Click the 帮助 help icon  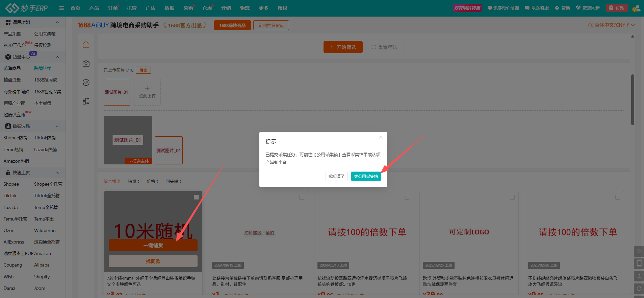point(557,8)
